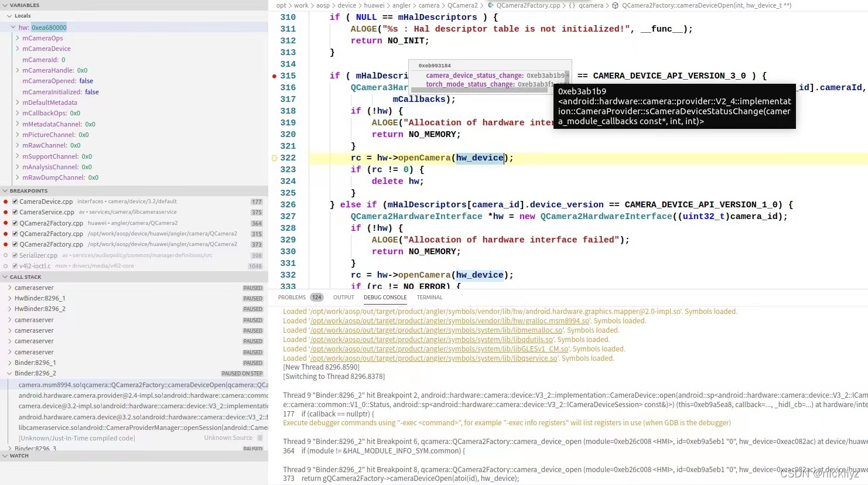Collapse the Binder:8296_2 thread
The height and width of the screenshot is (485, 868).
click(10, 373)
